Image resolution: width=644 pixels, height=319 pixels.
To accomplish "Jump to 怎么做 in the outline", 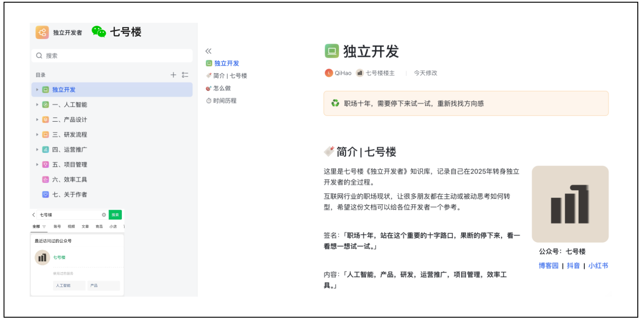I will click(x=221, y=88).
